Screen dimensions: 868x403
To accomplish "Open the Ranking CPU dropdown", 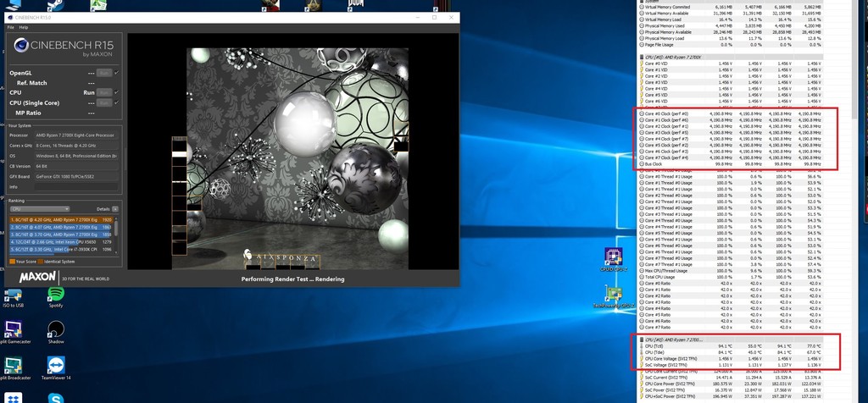I will 39,209.
